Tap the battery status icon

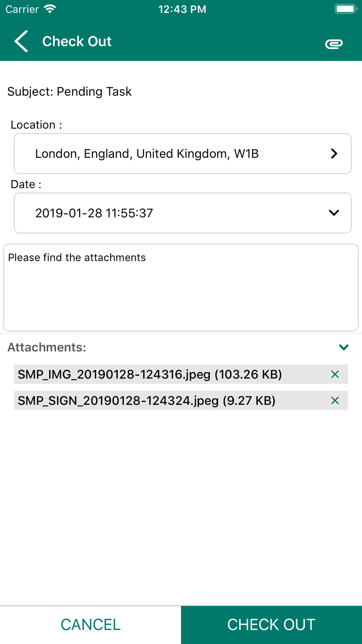346,9
